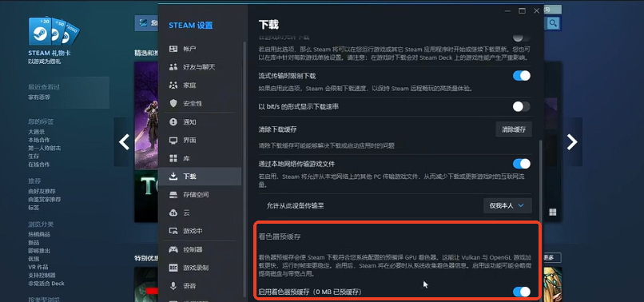Open 游戏录制 game recording settings
Viewport: 644px width, 302px height.
196,268
